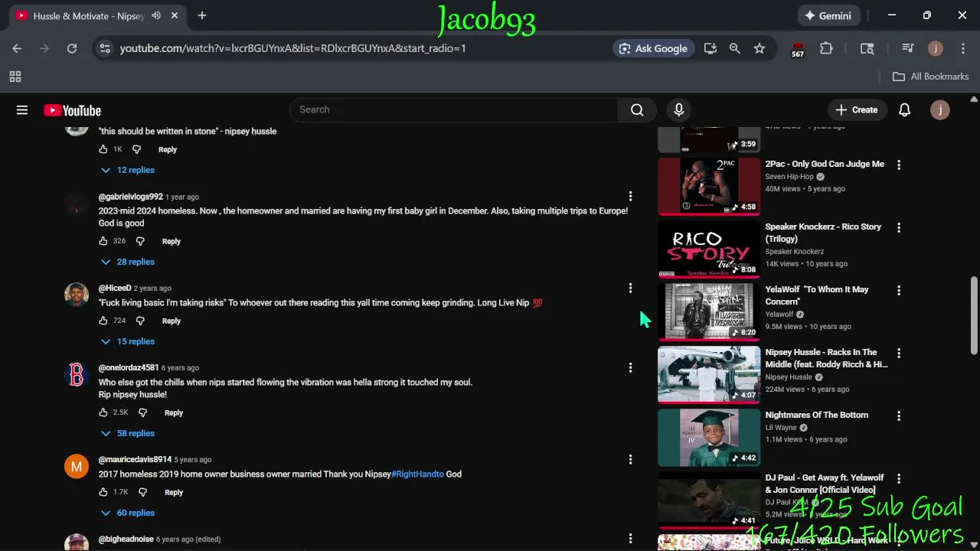The image size is (980, 551).
Task: Open a new browser tab
Action: [x=202, y=15]
